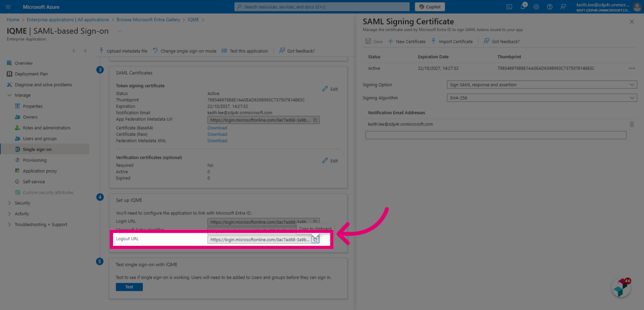The height and width of the screenshot is (310, 644).
Task: Download Certificate (Base64)
Action: (217, 128)
